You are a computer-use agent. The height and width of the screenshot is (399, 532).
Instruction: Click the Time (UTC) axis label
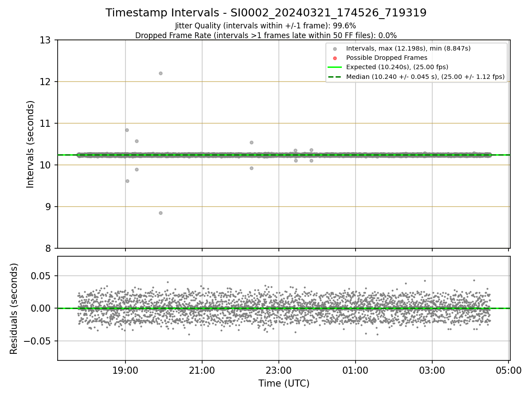pyautogui.click(x=284, y=383)
